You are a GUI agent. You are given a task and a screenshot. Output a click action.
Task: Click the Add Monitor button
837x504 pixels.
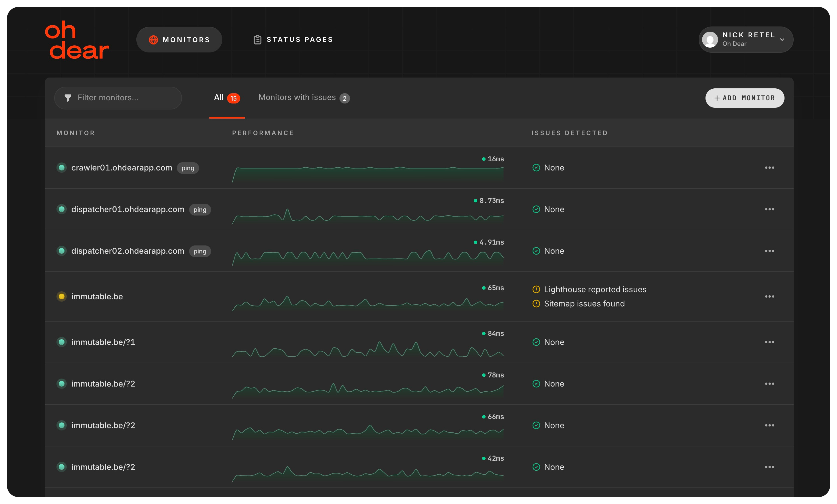(745, 98)
